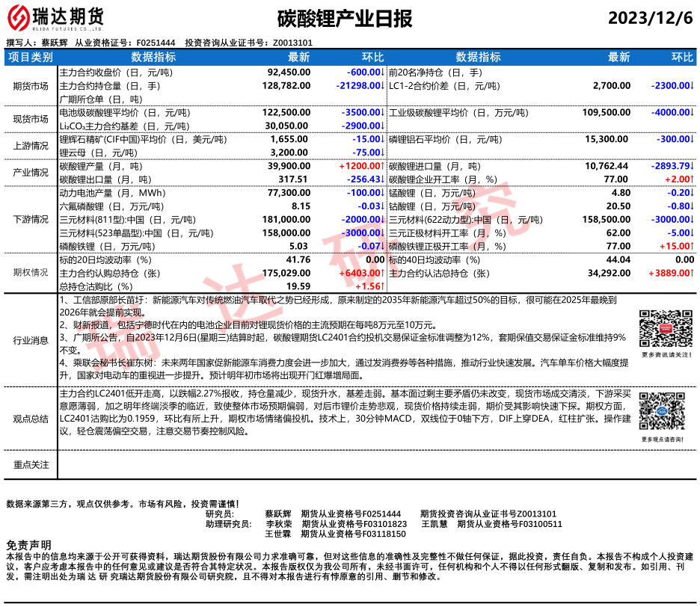Click the 期权情况 category label

point(31,273)
